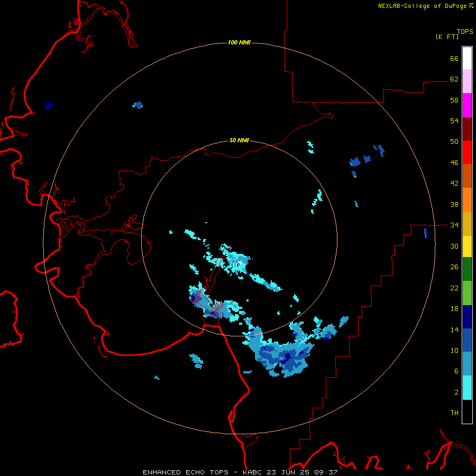Viewport: 476px width, 476px height.
Task: Click the magenta 58 kft legend swatch
Action: pyautogui.click(x=467, y=105)
